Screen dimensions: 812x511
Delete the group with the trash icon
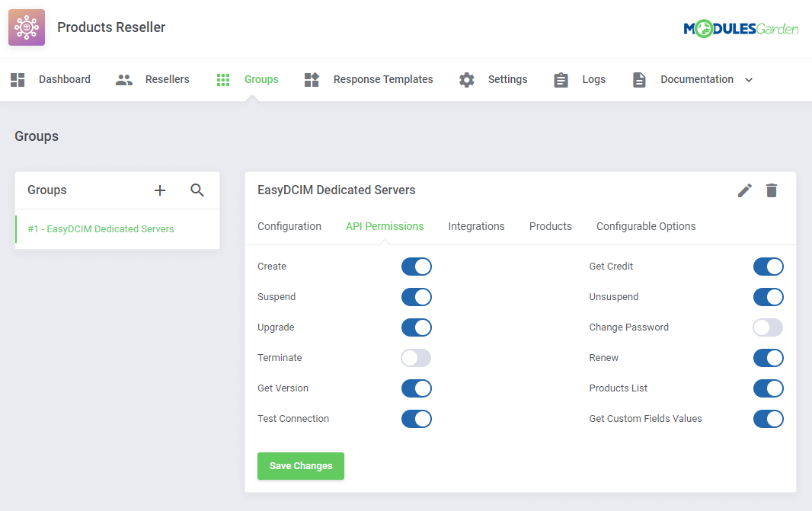pyautogui.click(x=772, y=190)
